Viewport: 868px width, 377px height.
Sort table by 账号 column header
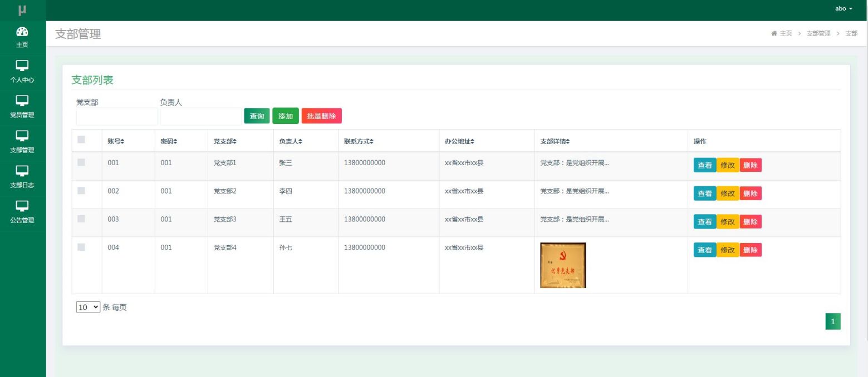coord(116,142)
